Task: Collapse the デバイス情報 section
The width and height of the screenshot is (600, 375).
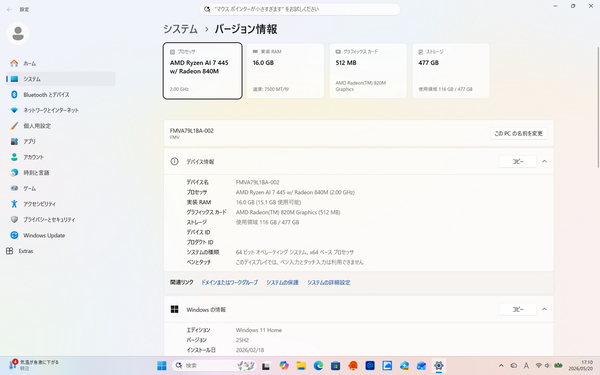Action: (544, 161)
